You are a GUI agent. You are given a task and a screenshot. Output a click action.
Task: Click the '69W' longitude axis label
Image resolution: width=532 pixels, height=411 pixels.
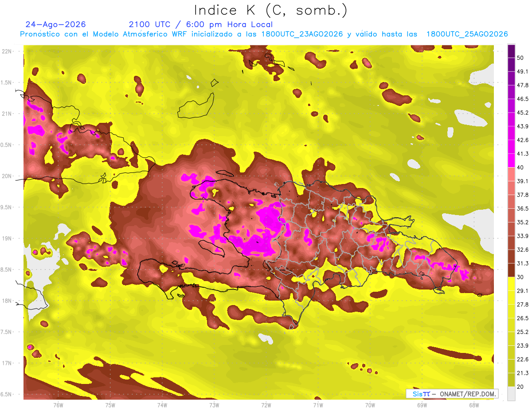(422, 405)
